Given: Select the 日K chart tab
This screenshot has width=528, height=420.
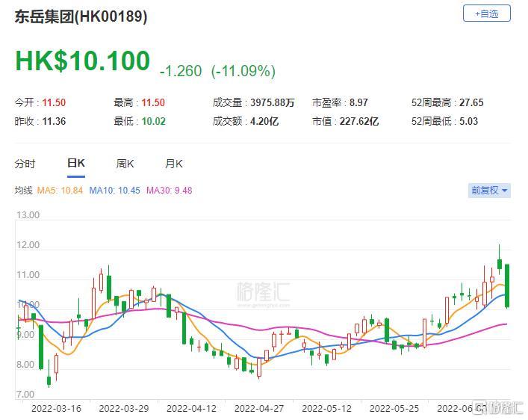Looking at the screenshot, I should pos(76,163).
